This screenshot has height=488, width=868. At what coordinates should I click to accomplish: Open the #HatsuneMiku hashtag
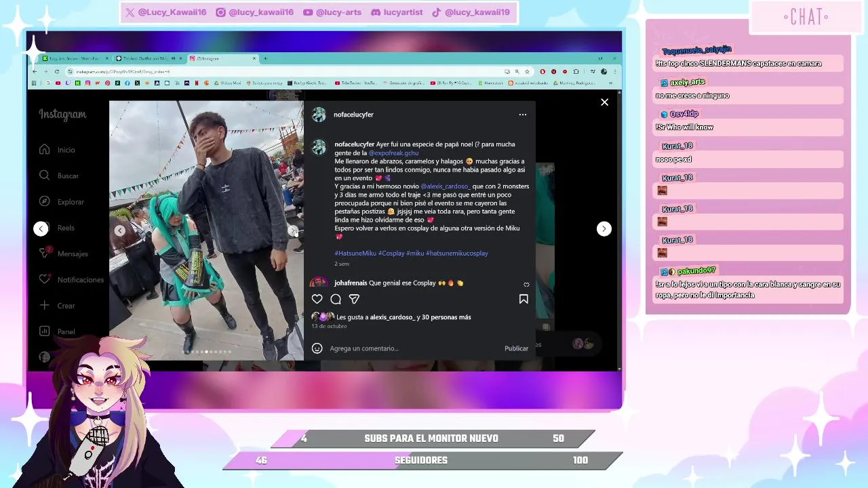(355, 253)
